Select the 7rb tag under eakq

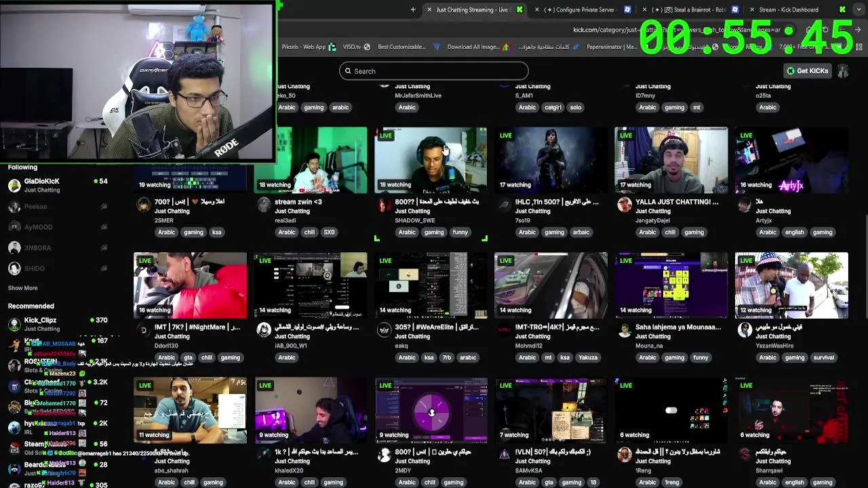(x=446, y=358)
